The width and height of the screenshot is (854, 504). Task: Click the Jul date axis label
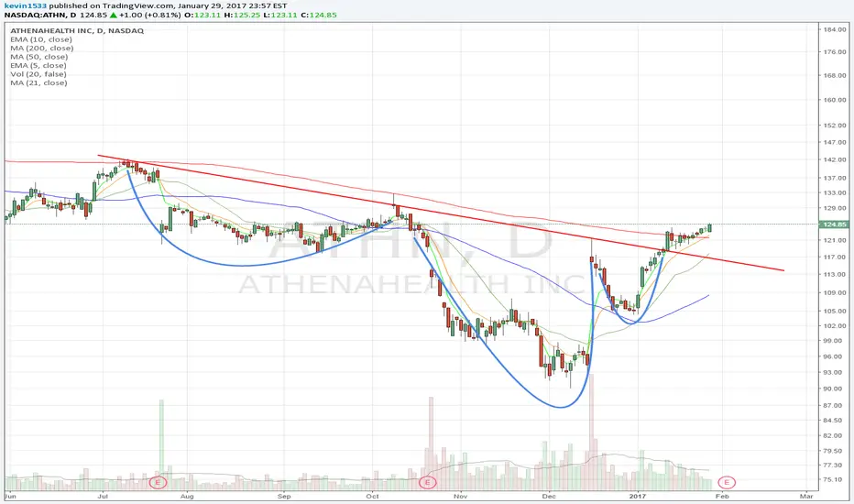tap(102, 497)
